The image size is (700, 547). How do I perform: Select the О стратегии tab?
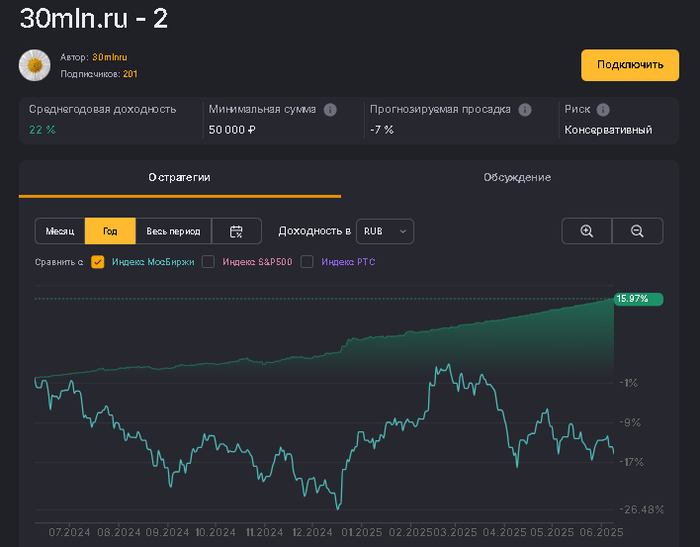coord(180,177)
